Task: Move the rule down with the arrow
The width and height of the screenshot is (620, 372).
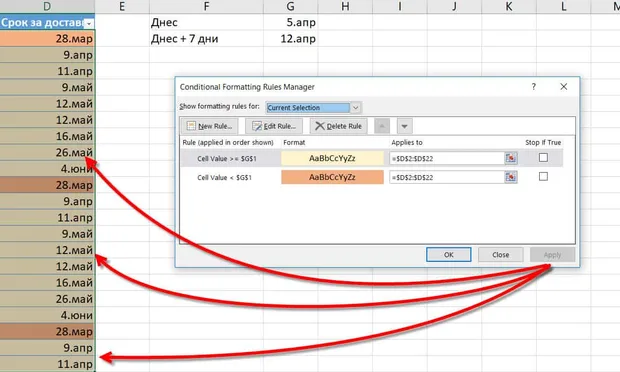Action: pos(405,126)
